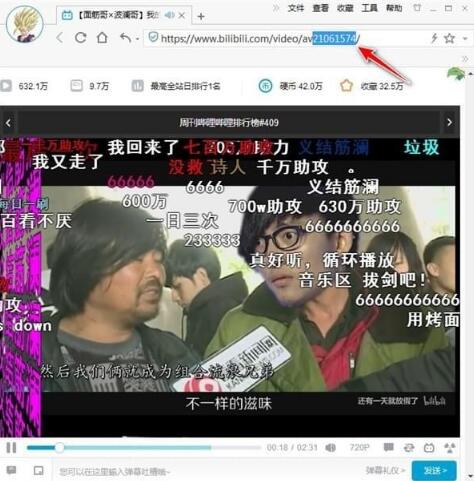Toggle the speed mode lightning icon
Screen dimensions: 474x481
434,38
